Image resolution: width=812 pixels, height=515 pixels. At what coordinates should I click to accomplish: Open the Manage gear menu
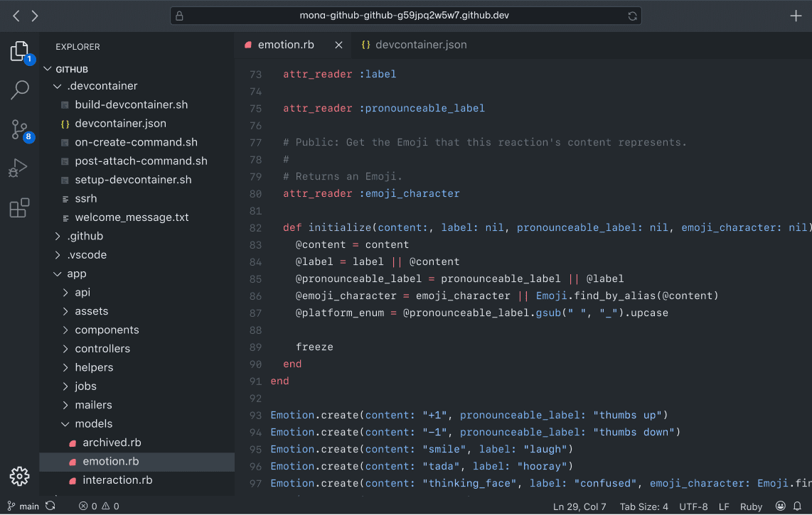click(x=19, y=476)
